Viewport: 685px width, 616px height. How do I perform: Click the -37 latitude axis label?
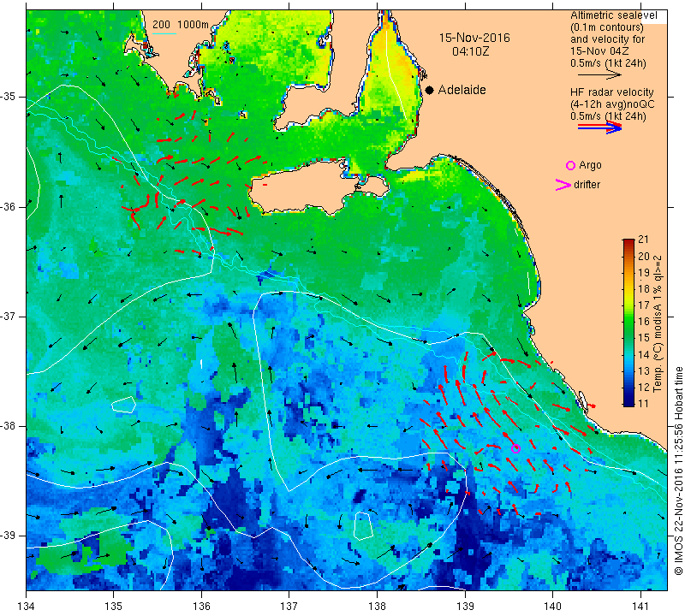coord(10,316)
